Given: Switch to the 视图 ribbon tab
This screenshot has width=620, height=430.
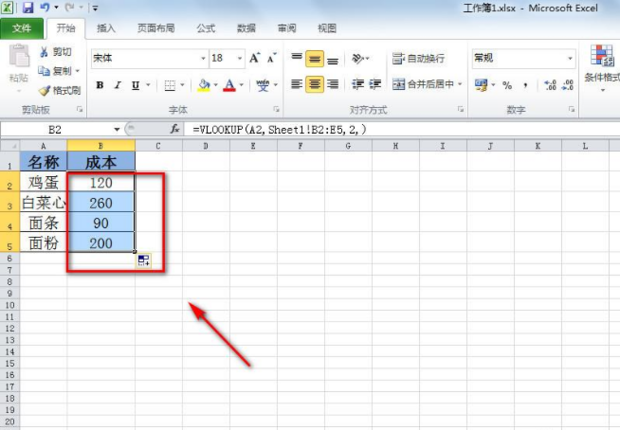Looking at the screenshot, I should pyautogui.click(x=327, y=28).
